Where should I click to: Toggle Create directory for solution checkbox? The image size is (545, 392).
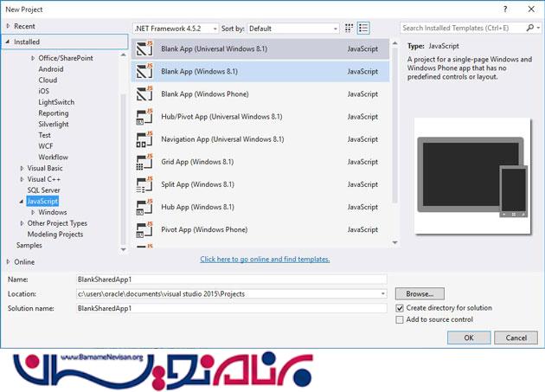click(x=400, y=308)
